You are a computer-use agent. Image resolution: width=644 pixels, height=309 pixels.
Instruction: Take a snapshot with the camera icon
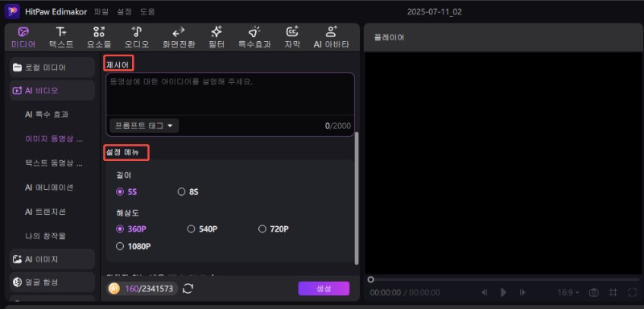tap(593, 293)
